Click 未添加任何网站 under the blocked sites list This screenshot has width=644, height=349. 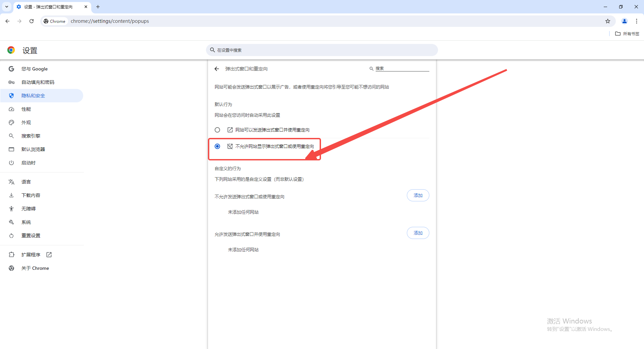[x=243, y=212]
